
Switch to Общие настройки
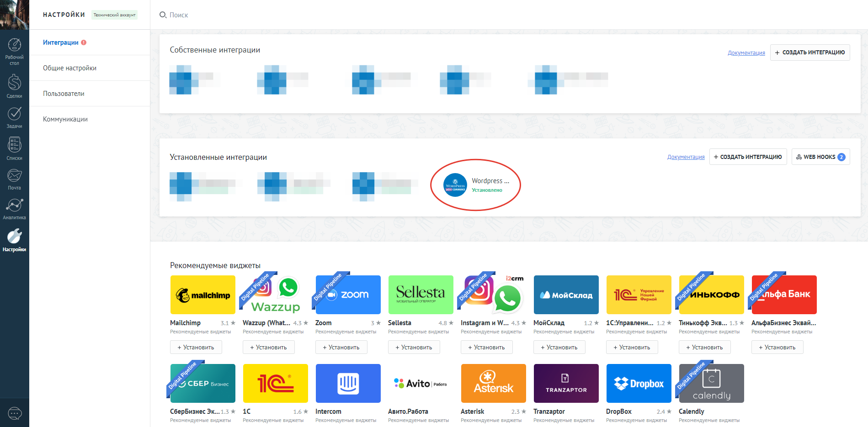coord(69,68)
